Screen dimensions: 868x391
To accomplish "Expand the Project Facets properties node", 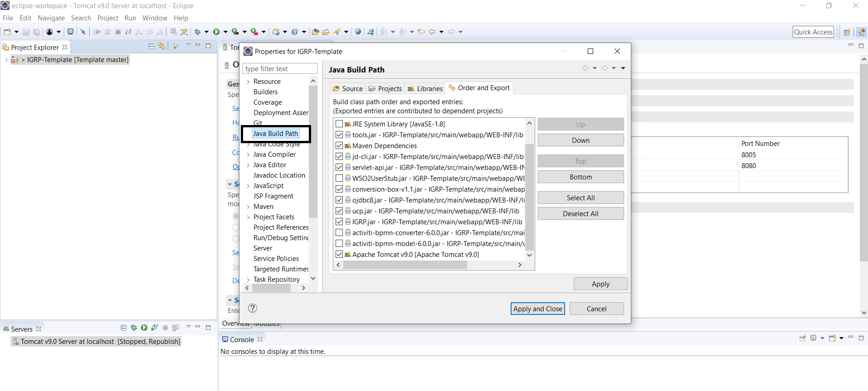I will (x=248, y=217).
